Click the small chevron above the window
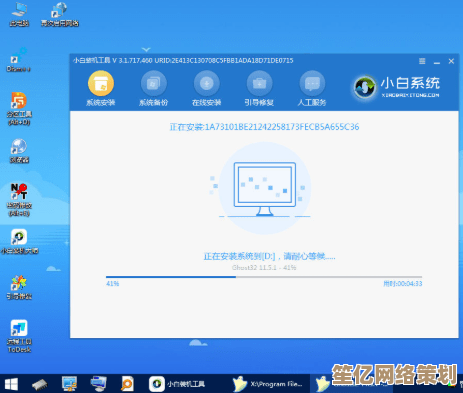The width and height of the screenshot is (463, 393). click(x=146, y=50)
